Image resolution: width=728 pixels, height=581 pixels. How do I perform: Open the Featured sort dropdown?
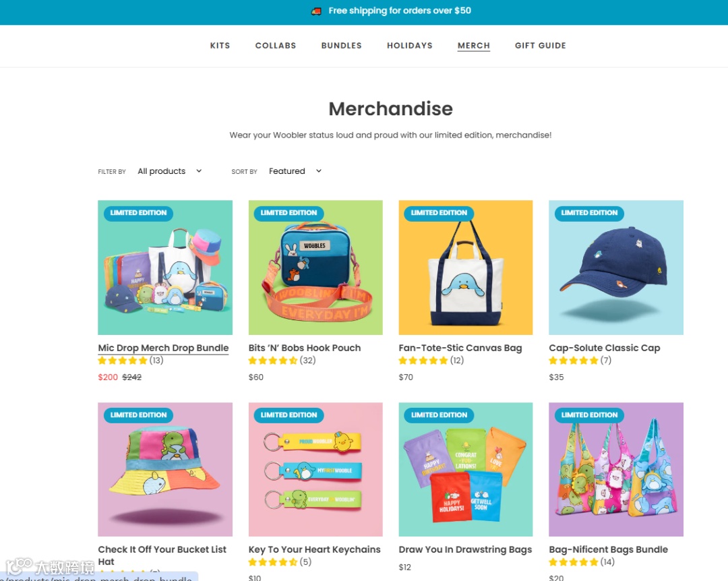point(295,171)
